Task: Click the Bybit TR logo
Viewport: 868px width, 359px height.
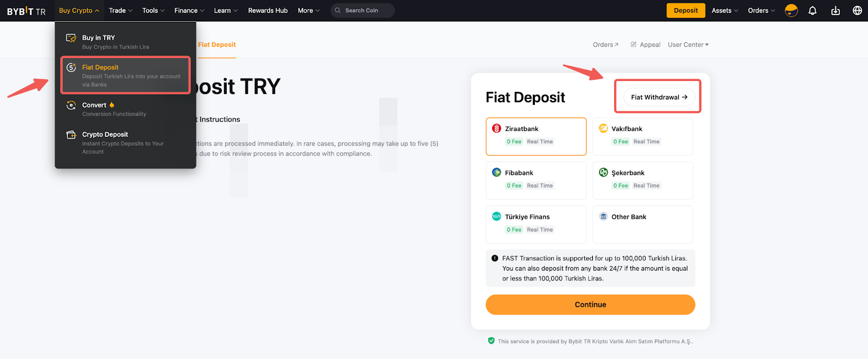Action: 26,11
